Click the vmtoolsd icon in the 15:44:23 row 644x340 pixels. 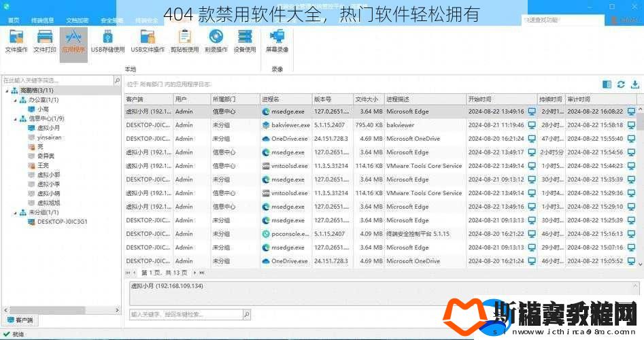(266, 166)
